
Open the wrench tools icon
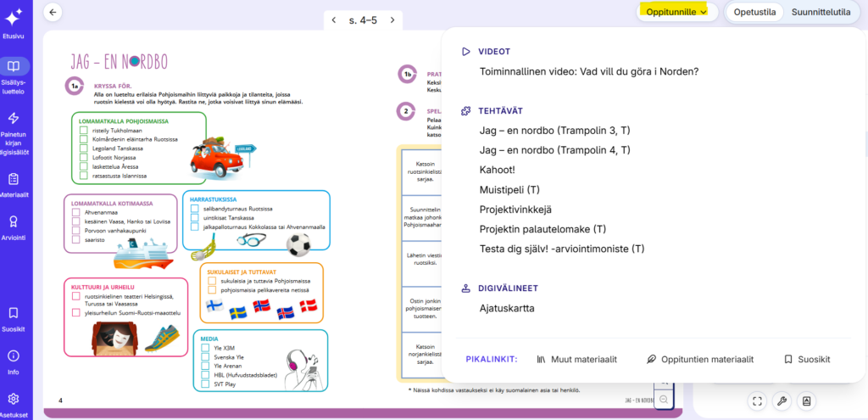(782, 400)
